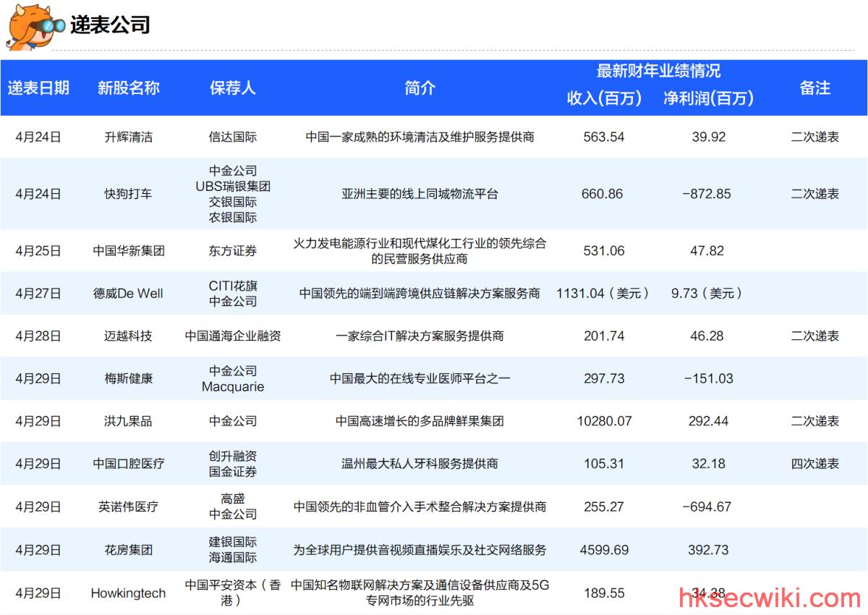Select the 净利润(百万) column header

coord(708,98)
